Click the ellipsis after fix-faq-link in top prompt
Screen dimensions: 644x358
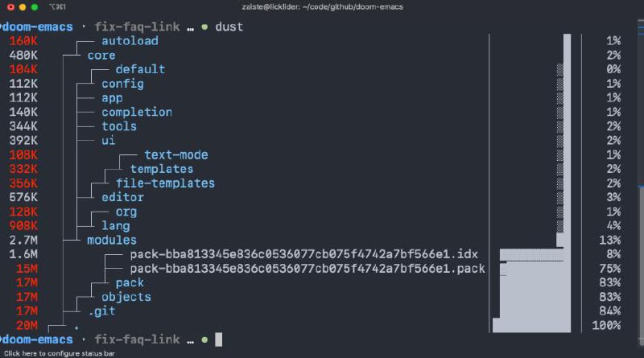coord(190,29)
